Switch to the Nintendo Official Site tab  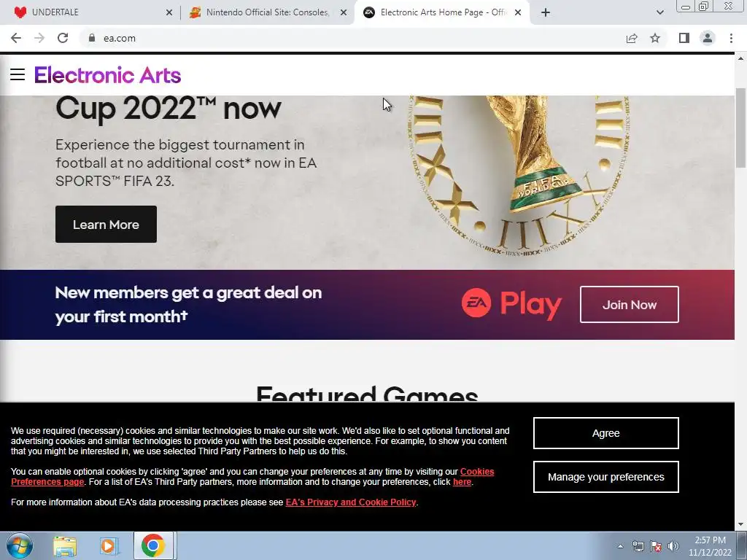click(268, 12)
